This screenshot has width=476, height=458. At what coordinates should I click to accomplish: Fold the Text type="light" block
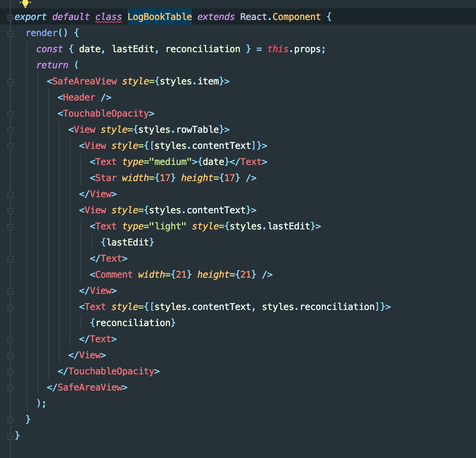(x=10, y=227)
